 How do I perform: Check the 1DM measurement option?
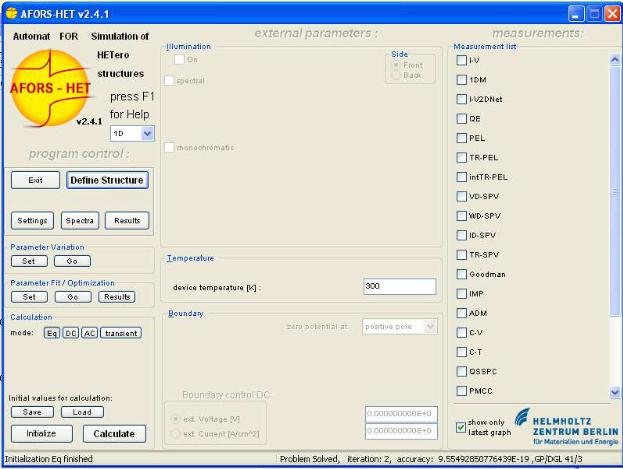(x=461, y=80)
